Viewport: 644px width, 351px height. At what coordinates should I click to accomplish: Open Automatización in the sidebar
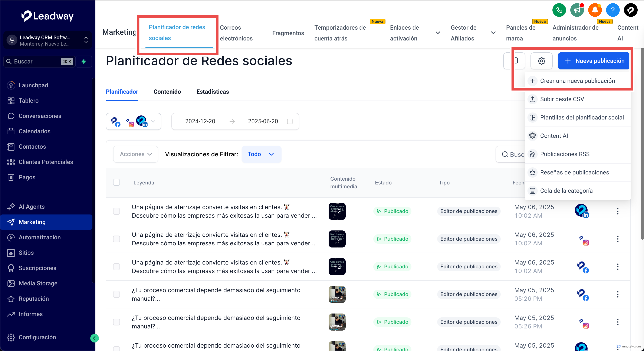pyautogui.click(x=39, y=237)
